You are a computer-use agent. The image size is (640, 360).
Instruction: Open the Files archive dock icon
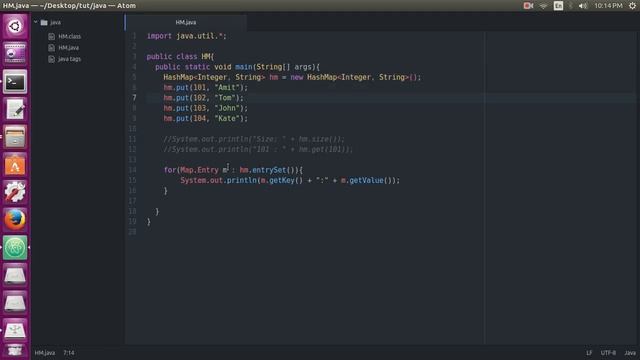[15, 137]
